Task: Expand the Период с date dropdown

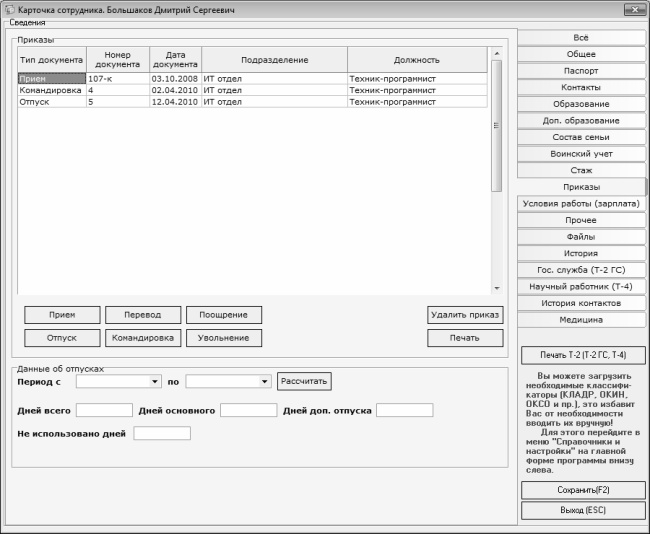Action: [155, 381]
